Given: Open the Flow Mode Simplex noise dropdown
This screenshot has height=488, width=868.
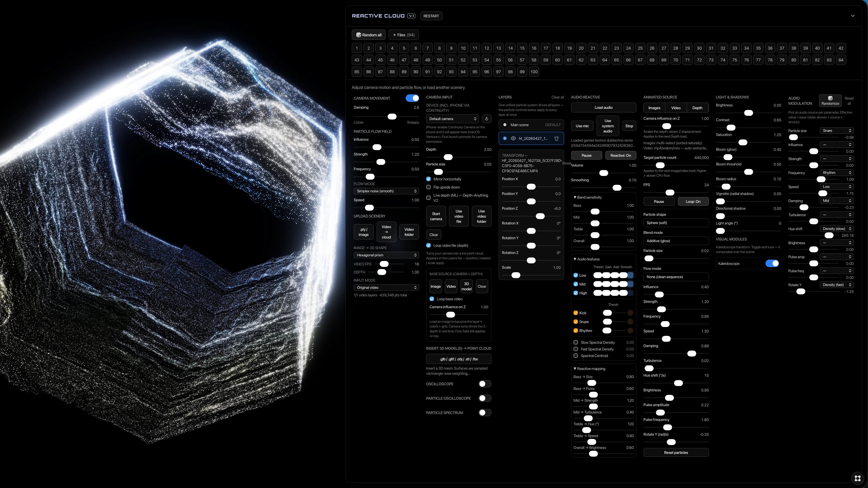Looking at the screenshot, I should pyautogui.click(x=386, y=191).
